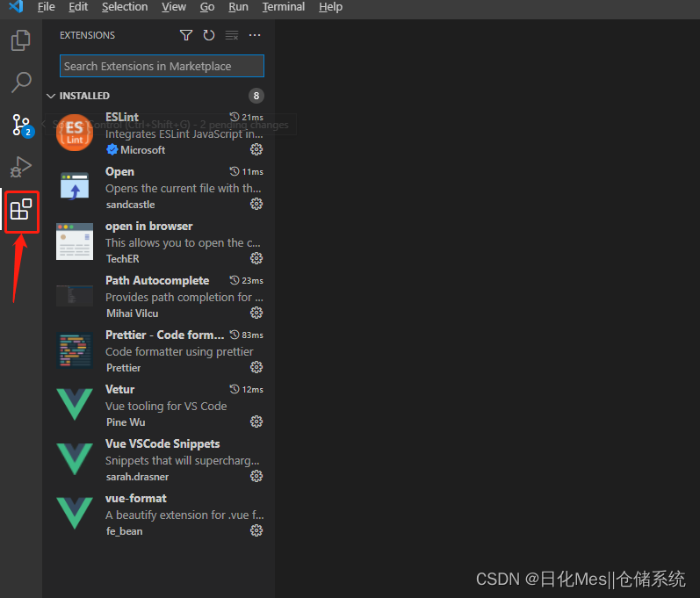Image resolution: width=700 pixels, height=598 pixels.
Task: Open the Explorer view in activity bar
Action: 20,40
